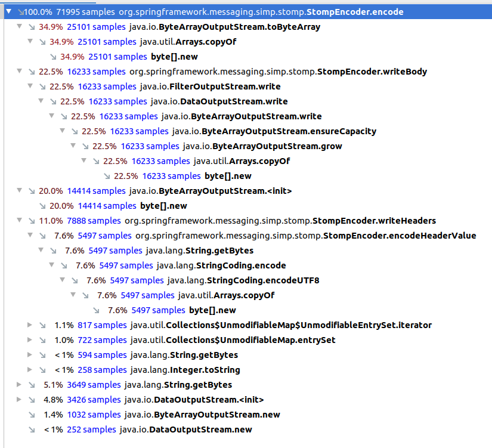Expand the Collections$UnmodifiableMap.entrySet node

(30, 340)
